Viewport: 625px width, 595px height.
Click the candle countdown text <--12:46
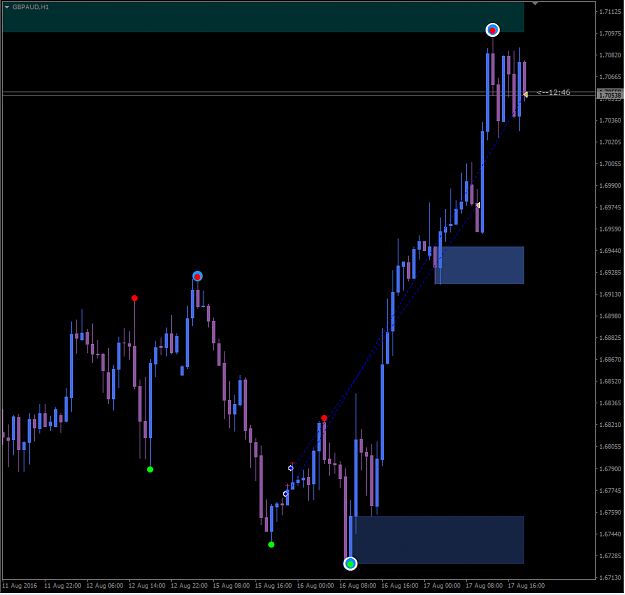pos(554,92)
